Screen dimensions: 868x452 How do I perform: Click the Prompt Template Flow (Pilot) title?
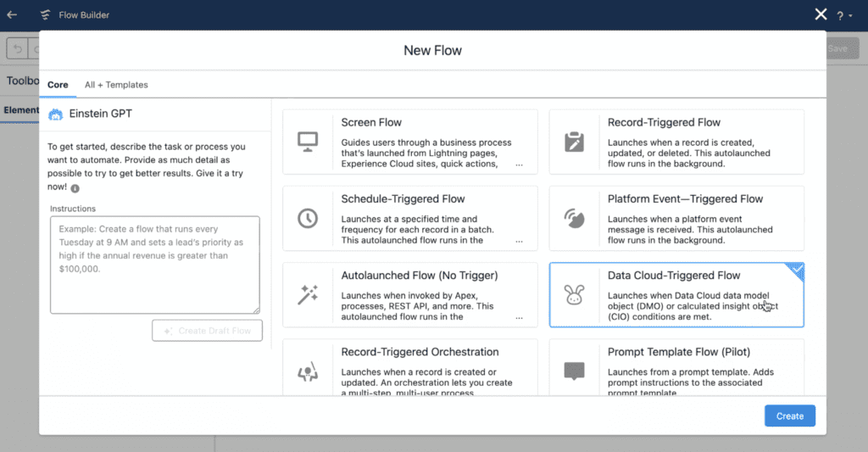679,352
